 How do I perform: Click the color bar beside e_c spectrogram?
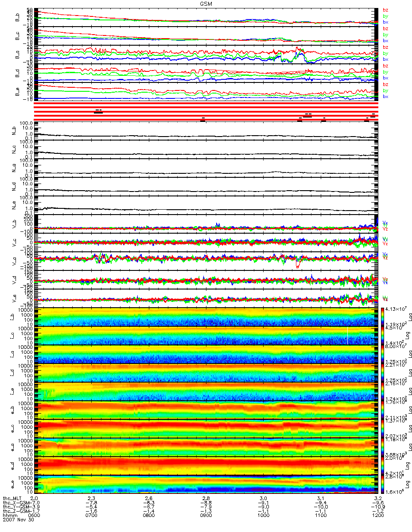[x=383, y=429]
